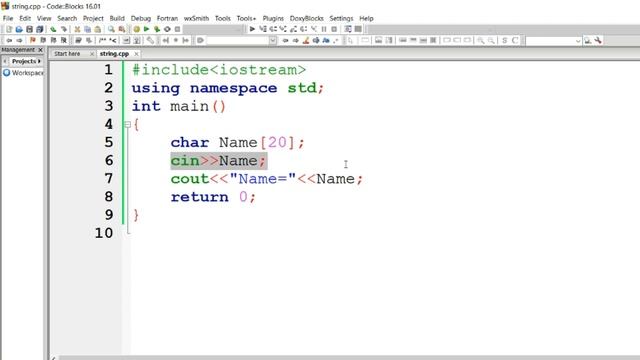640x360 pixels.
Task: Open the wxSmith menu
Action: (x=196, y=18)
